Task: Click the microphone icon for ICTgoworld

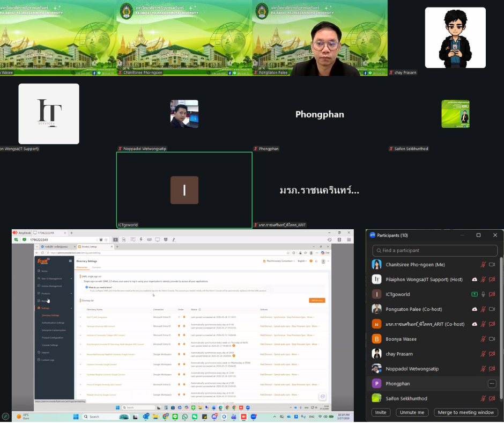Action: point(483,294)
